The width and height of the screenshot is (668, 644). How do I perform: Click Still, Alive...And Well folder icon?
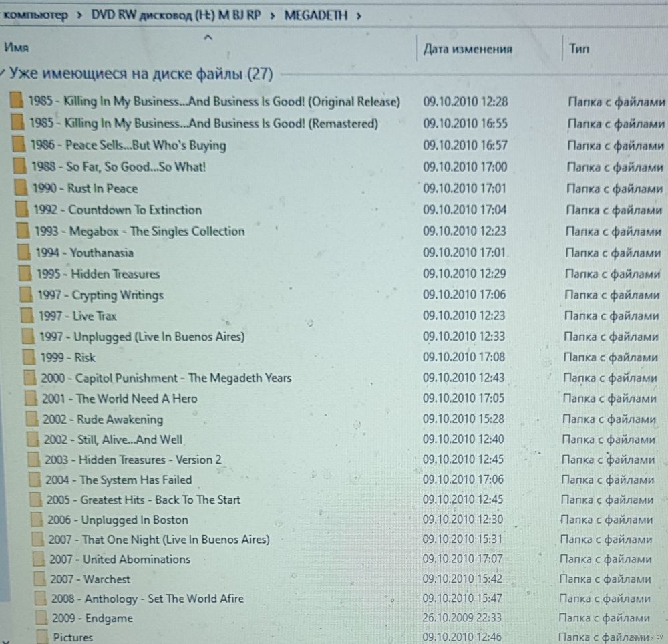33,439
